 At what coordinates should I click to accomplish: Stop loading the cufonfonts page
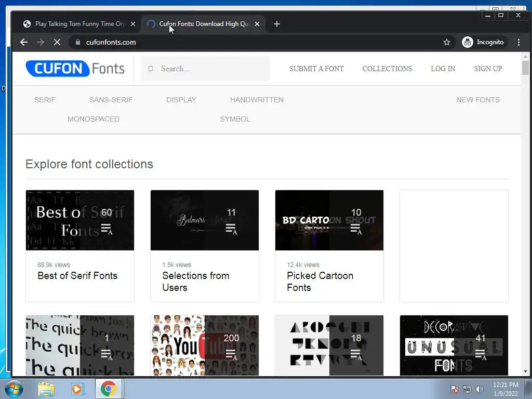[x=57, y=42]
